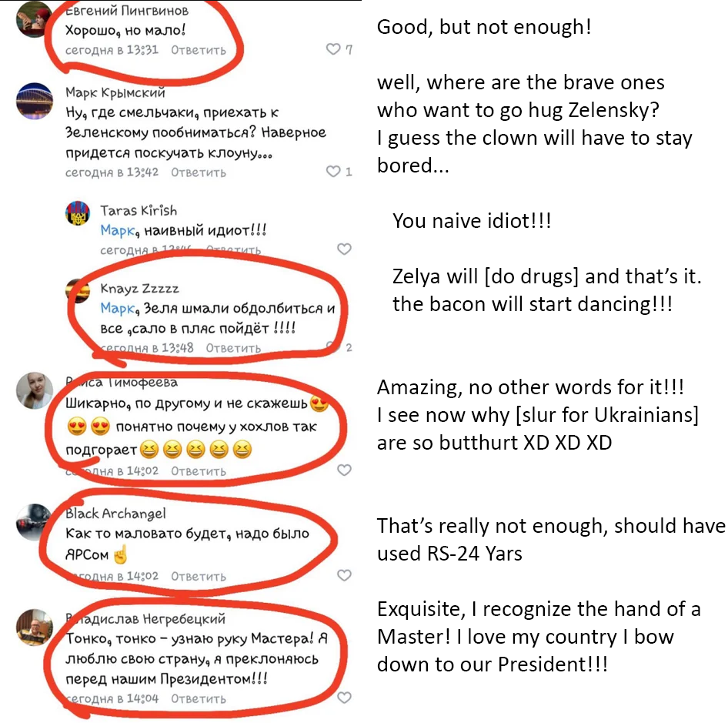Image resolution: width=728 pixels, height=723 pixels.
Task: Like Марк Крымский's comment via heart
Action: click(x=333, y=172)
